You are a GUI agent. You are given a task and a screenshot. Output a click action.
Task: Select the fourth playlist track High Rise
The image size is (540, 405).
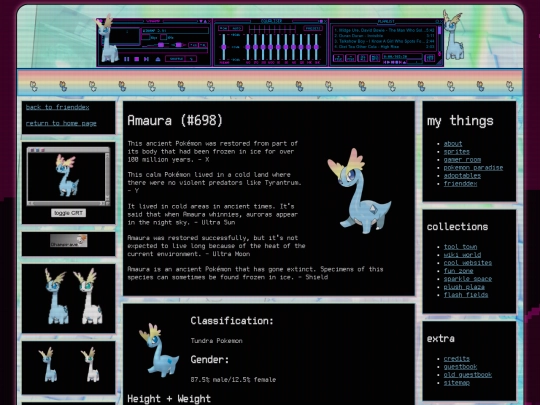384,46
